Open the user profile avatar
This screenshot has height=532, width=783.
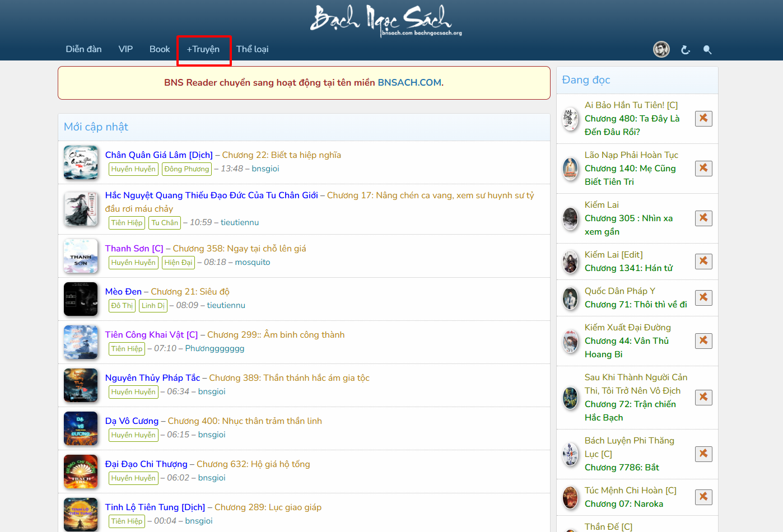pyautogui.click(x=661, y=49)
